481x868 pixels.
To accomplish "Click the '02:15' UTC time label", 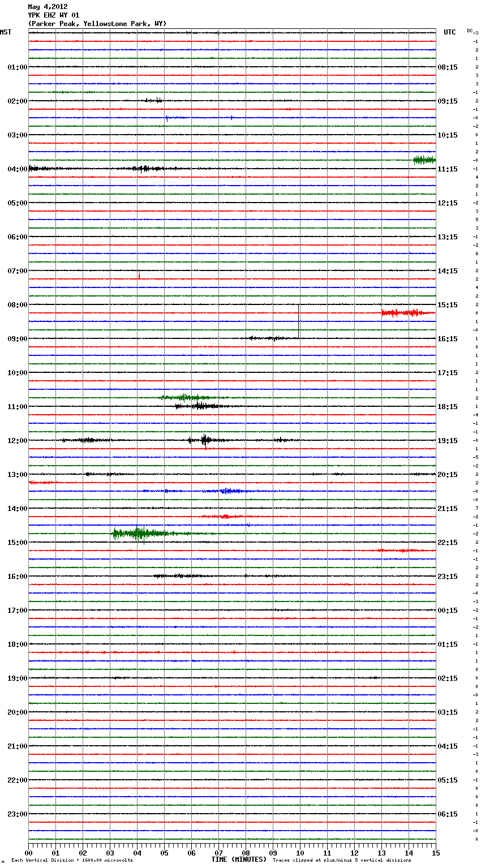I will pos(448,678).
